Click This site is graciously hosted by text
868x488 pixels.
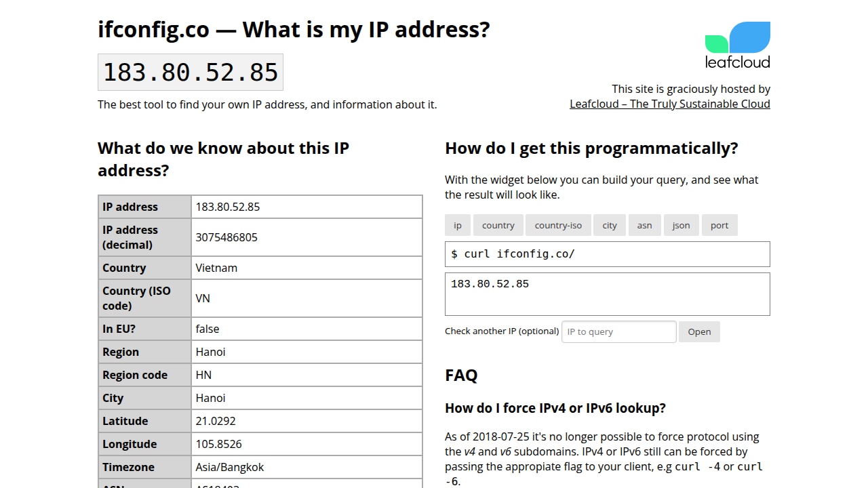click(691, 89)
